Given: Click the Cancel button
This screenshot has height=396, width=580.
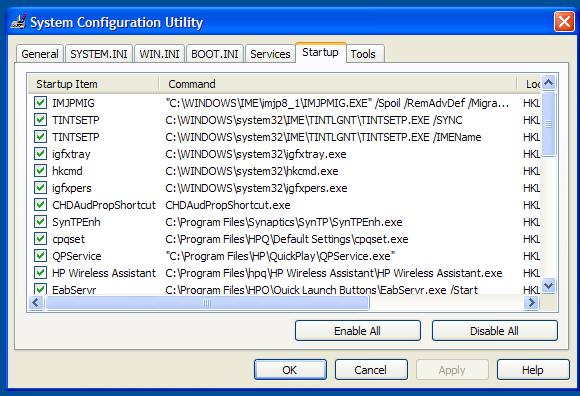Looking at the screenshot, I should tap(371, 370).
